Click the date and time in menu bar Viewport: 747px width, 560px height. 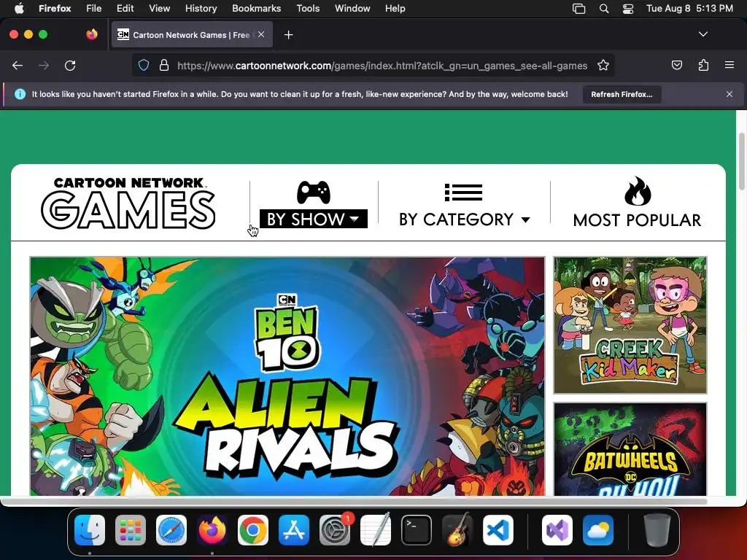point(689,8)
